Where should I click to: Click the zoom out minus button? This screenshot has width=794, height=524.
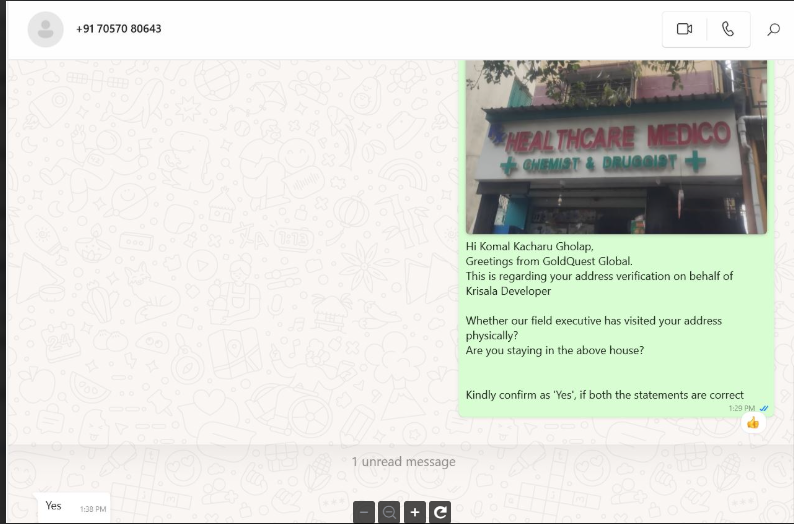[x=364, y=512]
